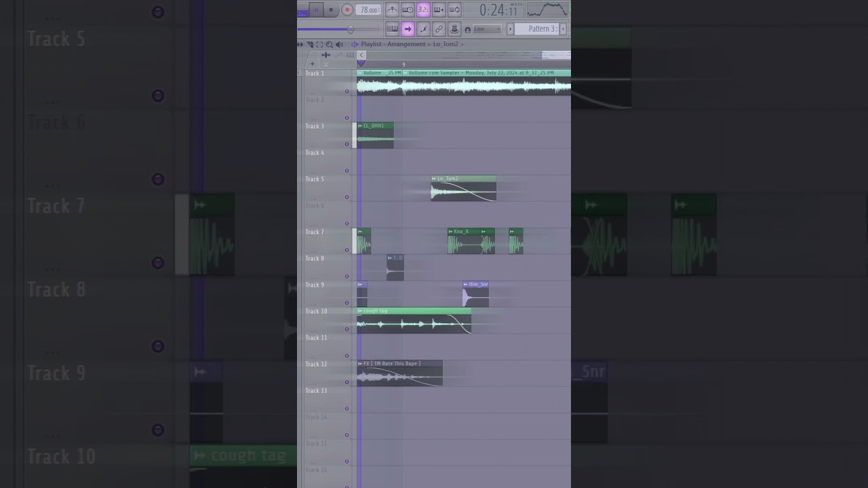Toggle step editing mode icon

[423, 28]
